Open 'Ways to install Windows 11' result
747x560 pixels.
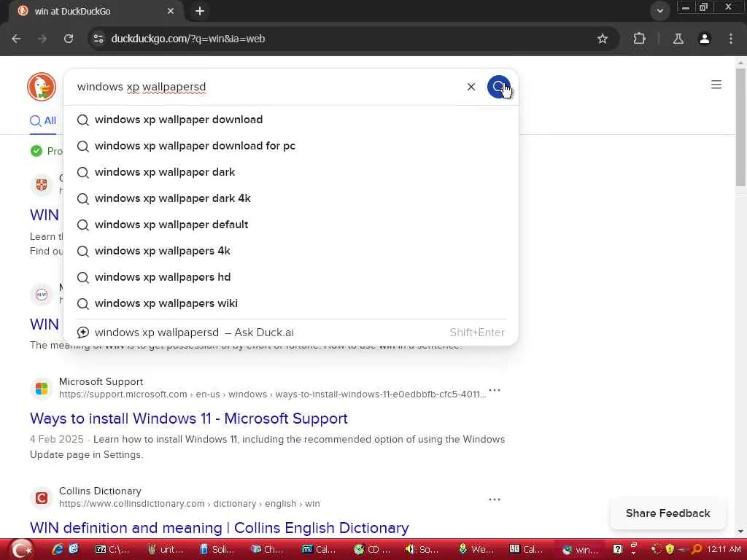[189, 418]
